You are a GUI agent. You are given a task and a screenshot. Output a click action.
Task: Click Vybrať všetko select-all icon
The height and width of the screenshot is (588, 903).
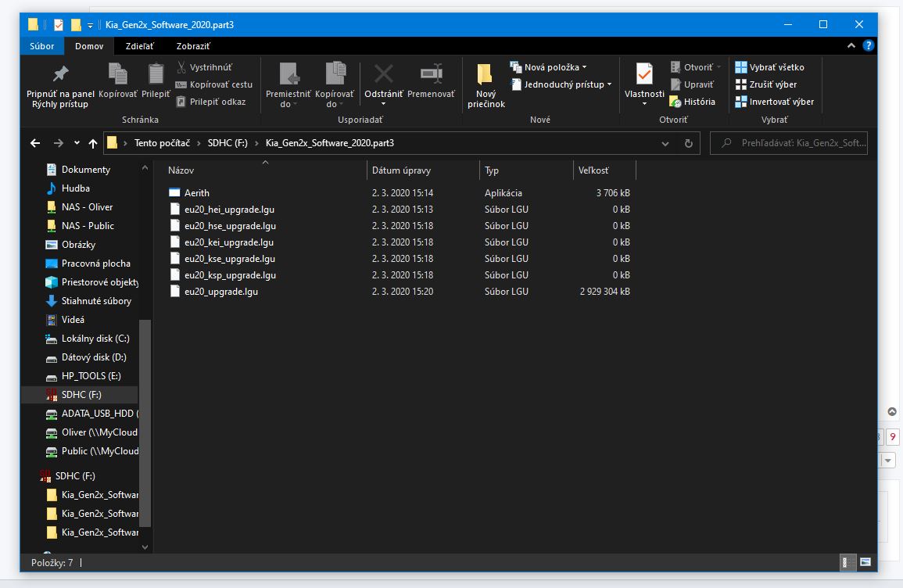741,67
